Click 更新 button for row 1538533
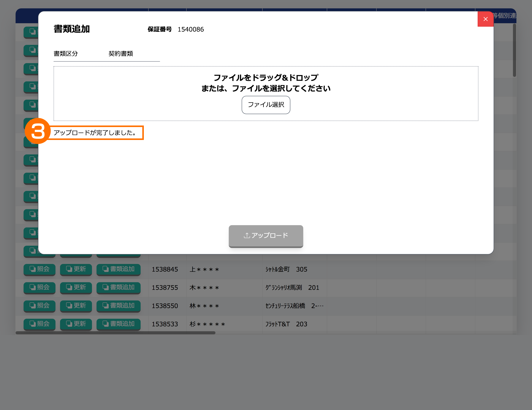Viewport: 532px width, 410px height. pyautogui.click(x=76, y=324)
